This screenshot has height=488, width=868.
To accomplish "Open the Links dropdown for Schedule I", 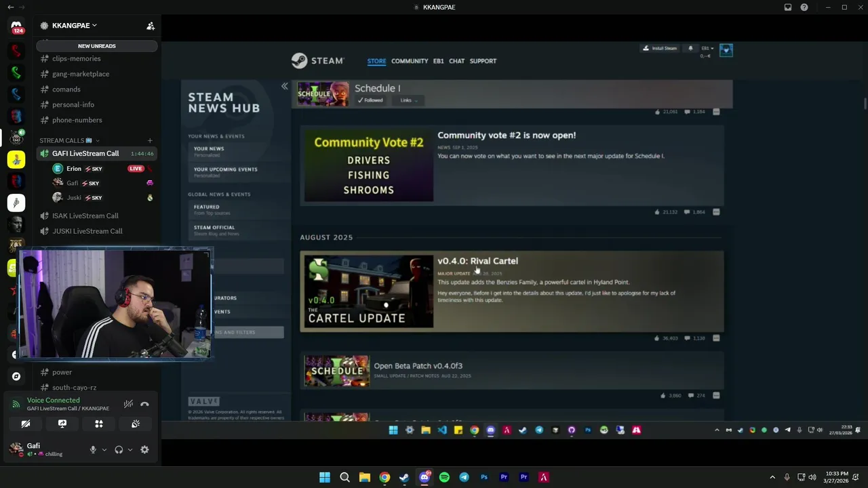I will click(x=408, y=100).
